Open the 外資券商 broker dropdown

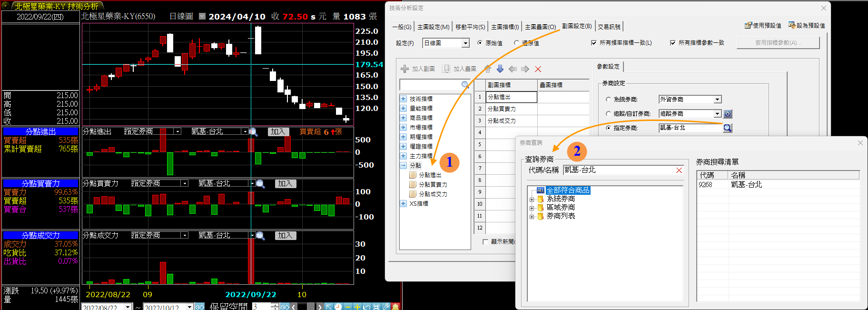pyautogui.click(x=717, y=100)
